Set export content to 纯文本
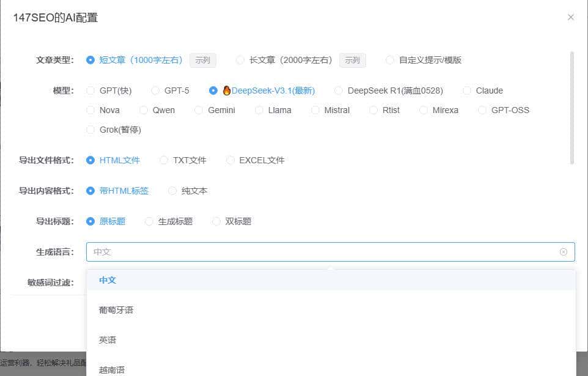 [172, 191]
